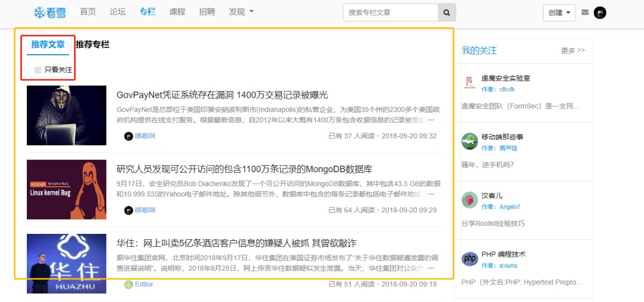The image size is (644, 302).
Task: Click Editor author name link
Action: pyautogui.click(x=144, y=284)
